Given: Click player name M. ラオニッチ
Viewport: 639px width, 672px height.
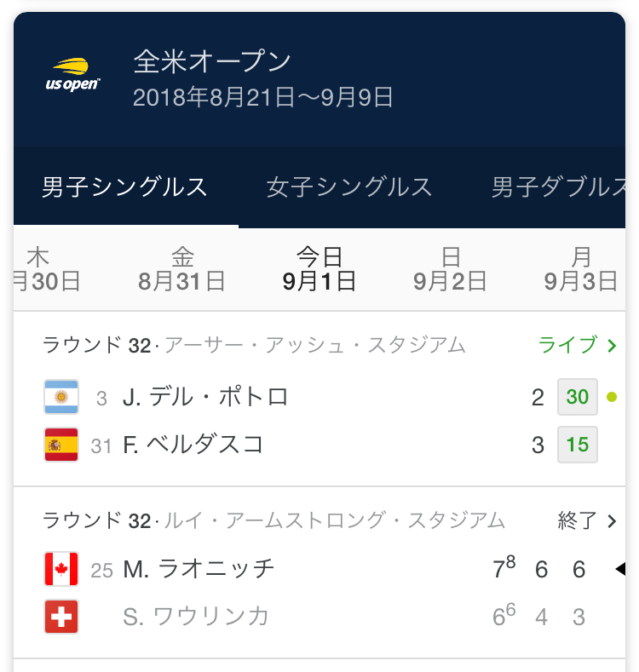Looking at the screenshot, I should point(199,569).
